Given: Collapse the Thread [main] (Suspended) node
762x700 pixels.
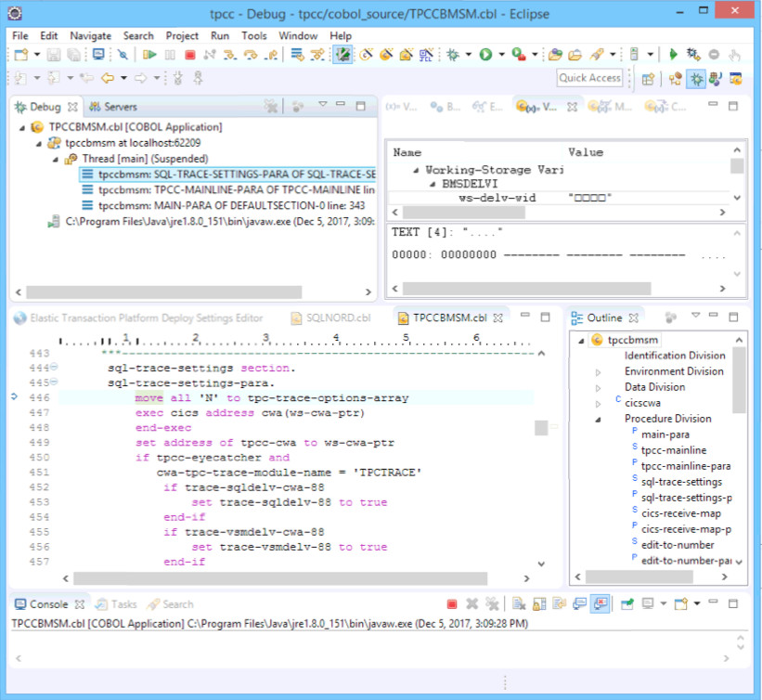Looking at the screenshot, I should coord(56,160).
